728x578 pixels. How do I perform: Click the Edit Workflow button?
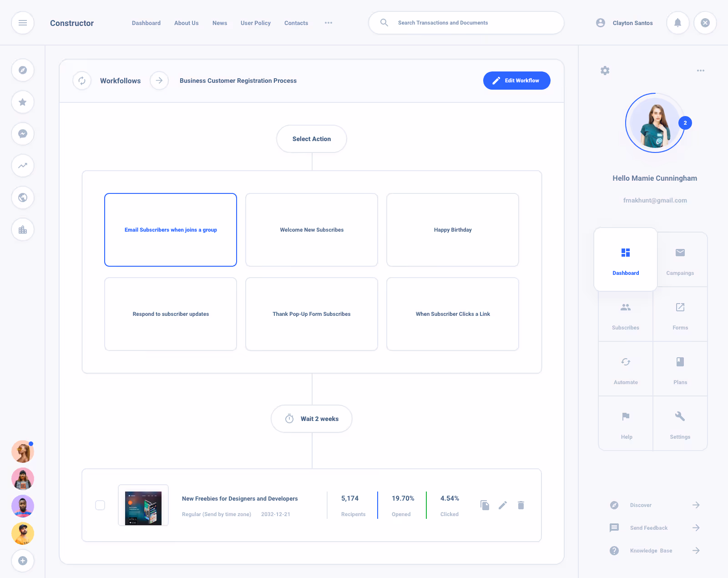516,81
